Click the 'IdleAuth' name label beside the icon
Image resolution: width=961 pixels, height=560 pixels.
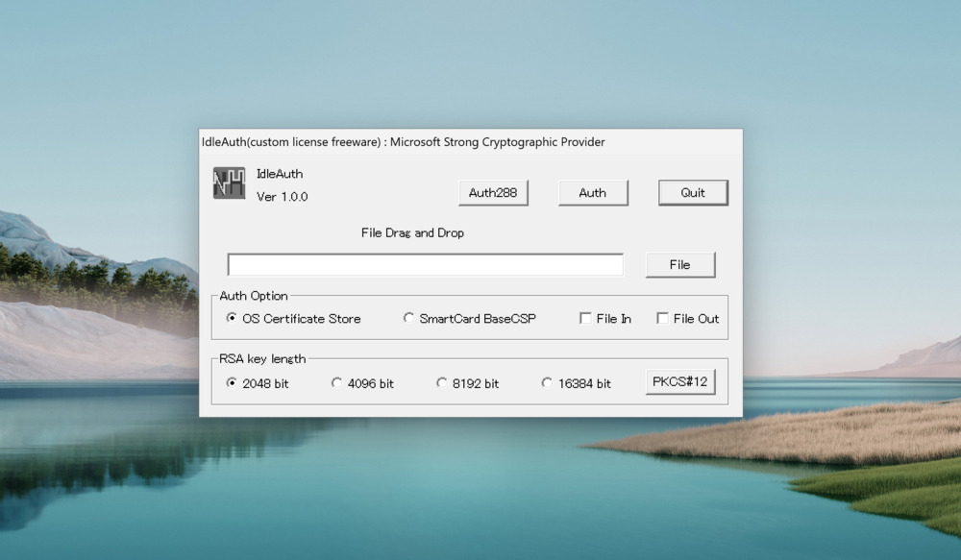280,174
